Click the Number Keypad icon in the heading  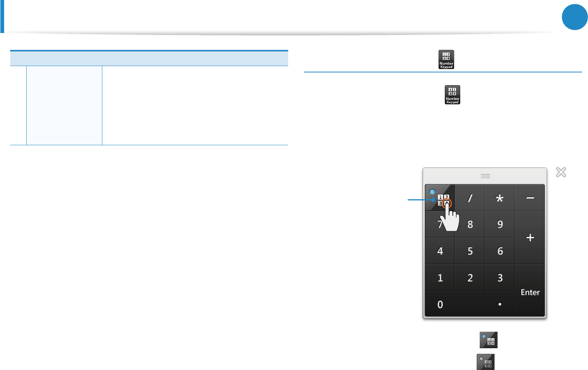(x=446, y=59)
